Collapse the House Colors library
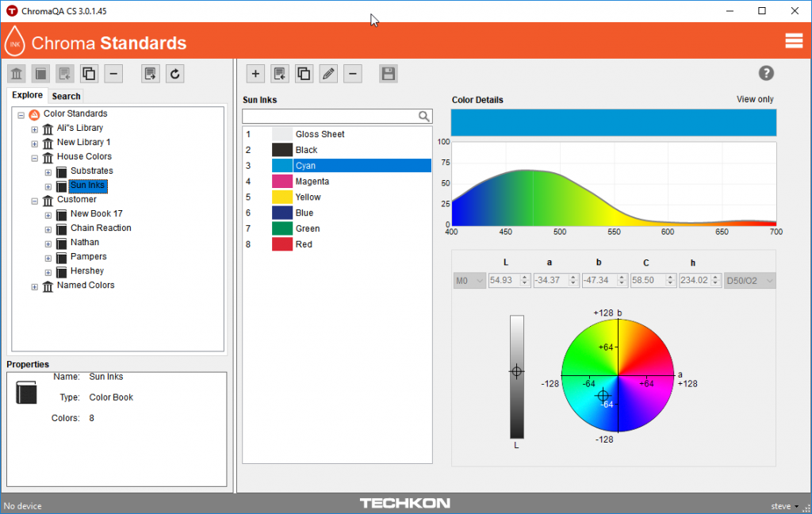 tap(34, 158)
